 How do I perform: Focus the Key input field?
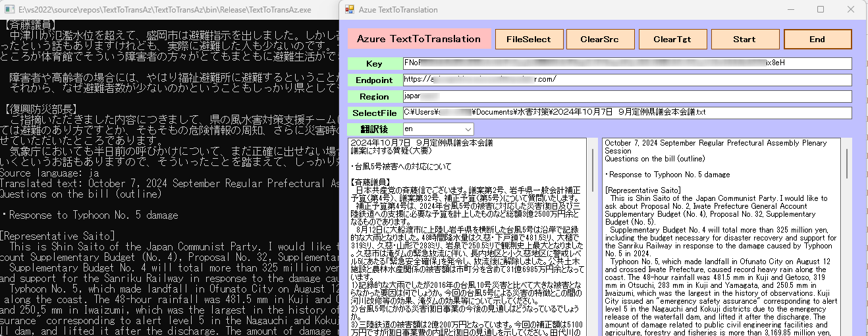tap(627, 63)
